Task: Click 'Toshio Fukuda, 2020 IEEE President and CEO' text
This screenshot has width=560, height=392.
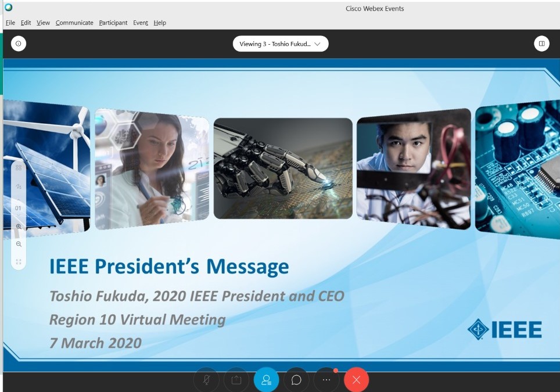Action: coord(197,296)
